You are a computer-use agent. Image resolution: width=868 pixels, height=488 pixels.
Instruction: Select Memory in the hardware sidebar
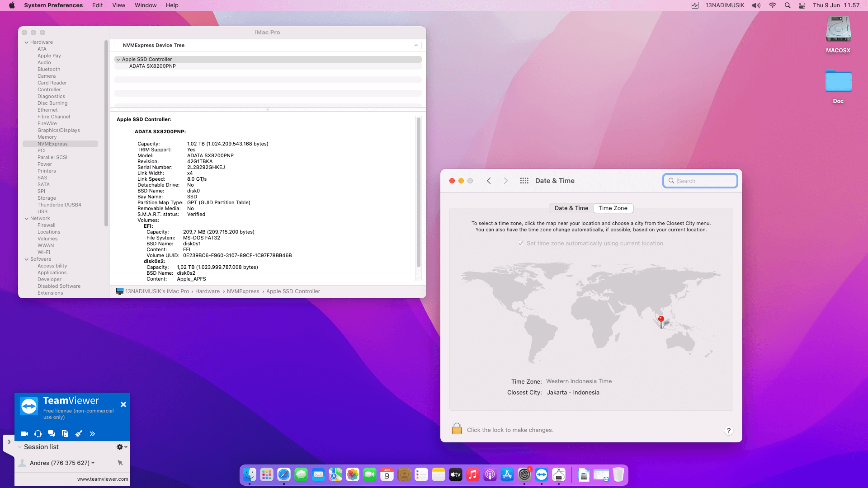(x=47, y=137)
